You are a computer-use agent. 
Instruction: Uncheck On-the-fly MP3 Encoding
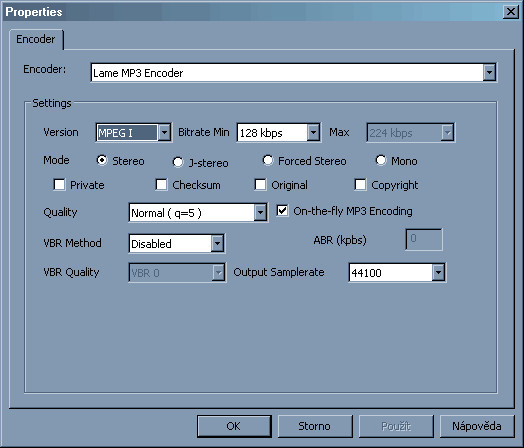coord(282,211)
